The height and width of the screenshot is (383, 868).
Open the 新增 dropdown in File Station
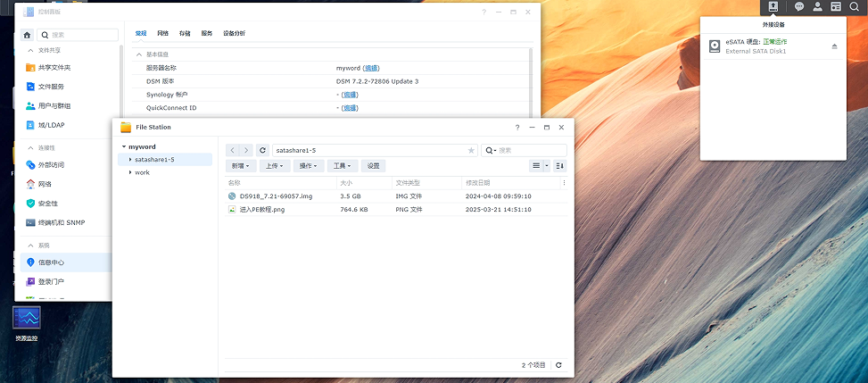[241, 166]
